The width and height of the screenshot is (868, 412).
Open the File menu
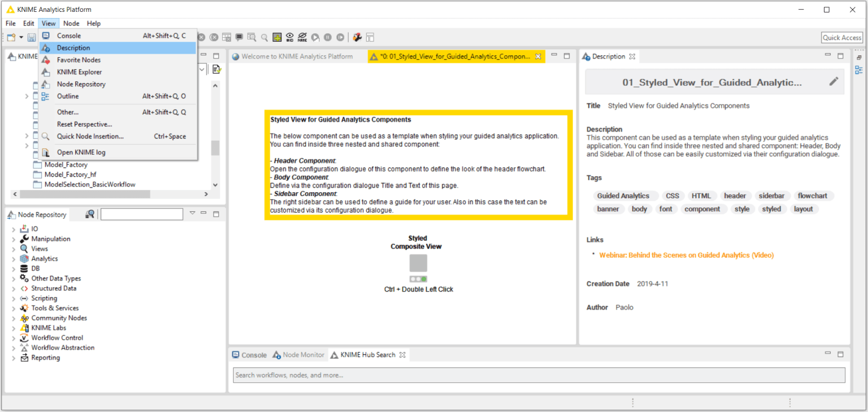pos(11,23)
